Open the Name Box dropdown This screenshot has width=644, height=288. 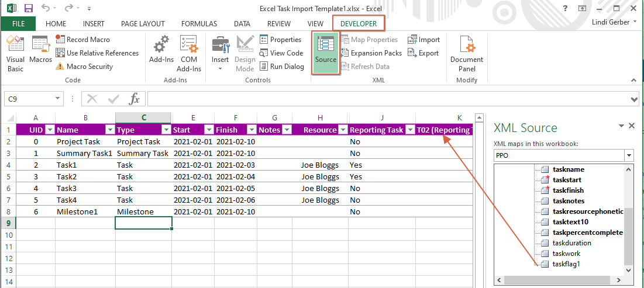57,99
